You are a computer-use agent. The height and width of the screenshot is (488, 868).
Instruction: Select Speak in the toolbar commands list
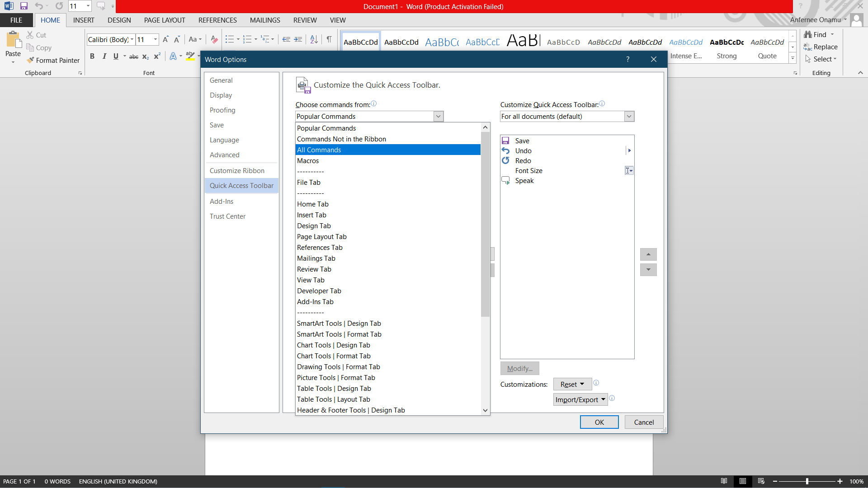[524, 181]
